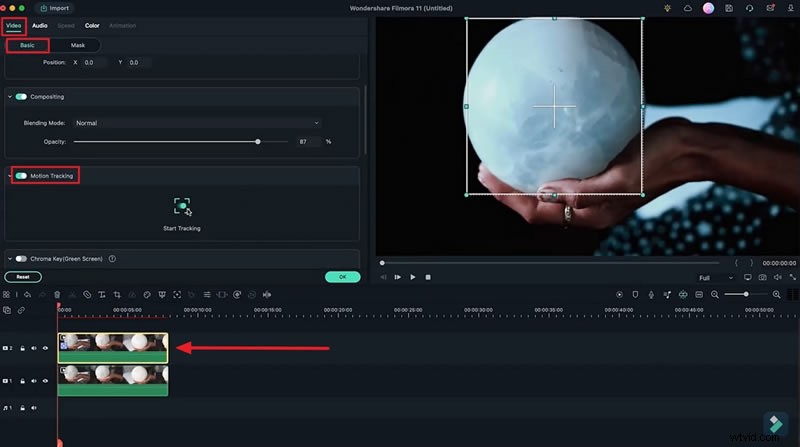This screenshot has height=447, width=800.
Task: Mute video track 2 speaker
Action: click(34, 348)
